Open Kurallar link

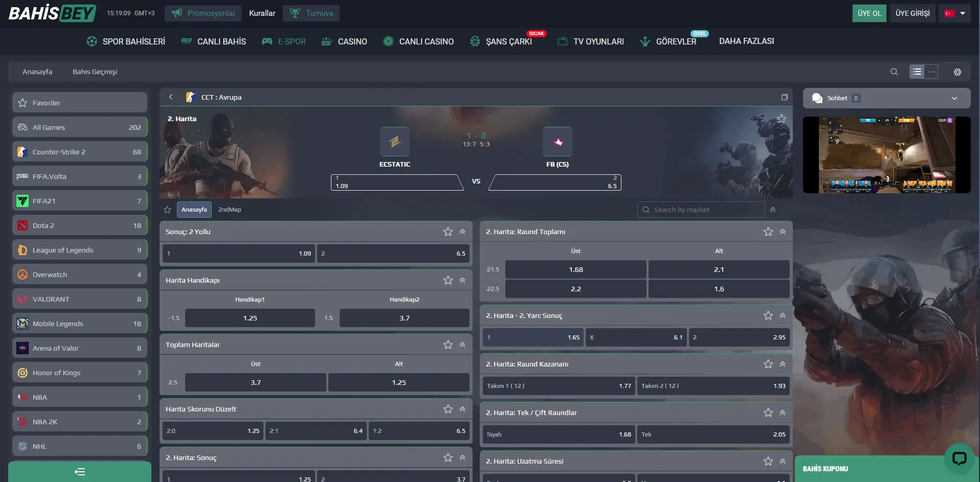click(x=262, y=13)
